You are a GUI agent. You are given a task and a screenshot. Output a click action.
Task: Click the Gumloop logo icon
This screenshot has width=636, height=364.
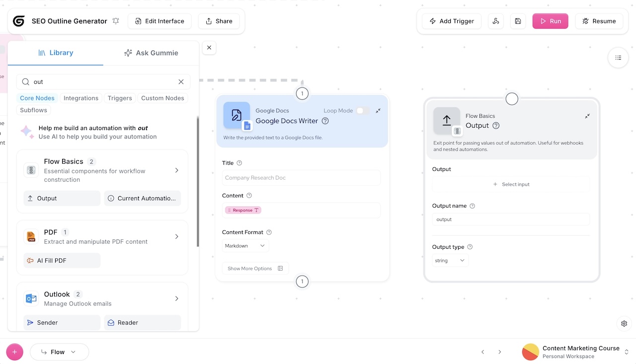(x=19, y=21)
